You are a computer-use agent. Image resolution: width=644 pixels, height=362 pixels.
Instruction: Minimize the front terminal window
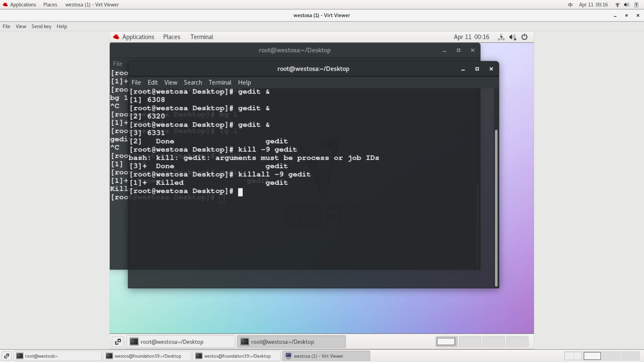(x=463, y=69)
